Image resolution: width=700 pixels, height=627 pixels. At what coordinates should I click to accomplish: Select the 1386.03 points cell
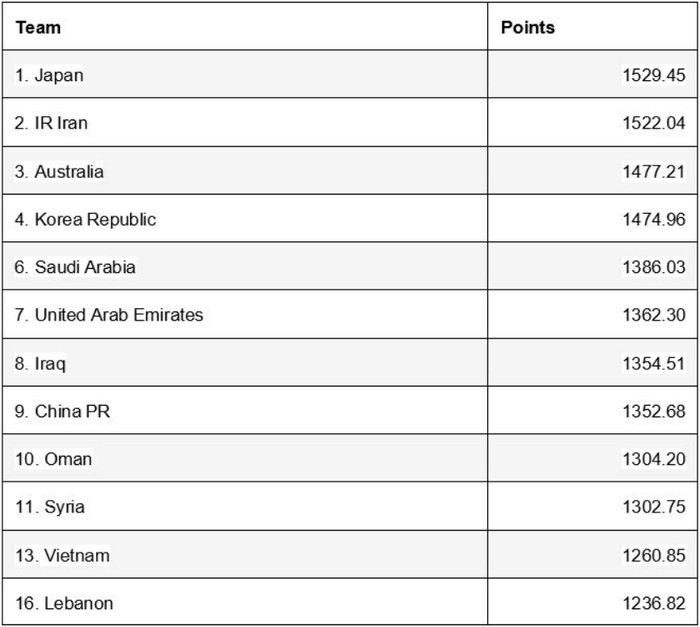pos(654,267)
